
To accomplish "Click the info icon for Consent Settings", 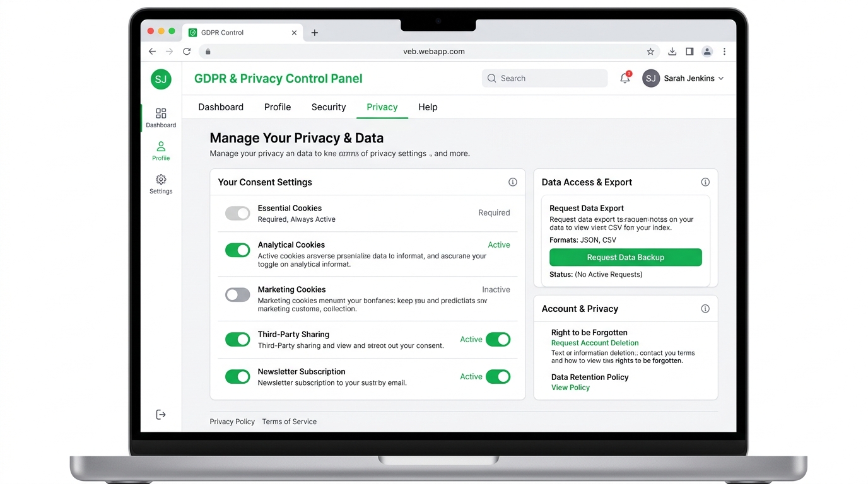I will coord(513,182).
